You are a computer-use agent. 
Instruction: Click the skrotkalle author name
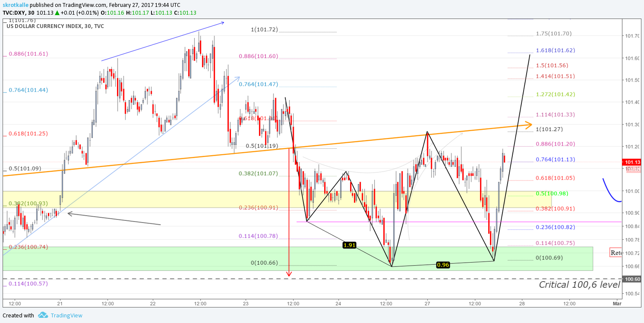(16, 5)
